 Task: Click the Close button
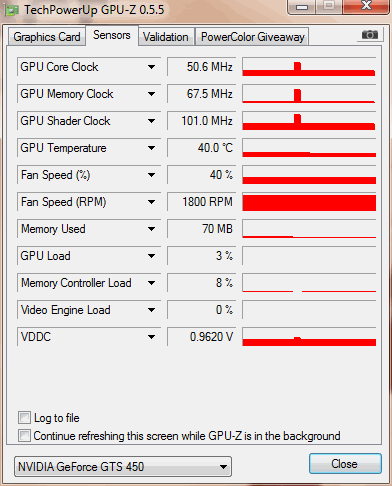345,464
